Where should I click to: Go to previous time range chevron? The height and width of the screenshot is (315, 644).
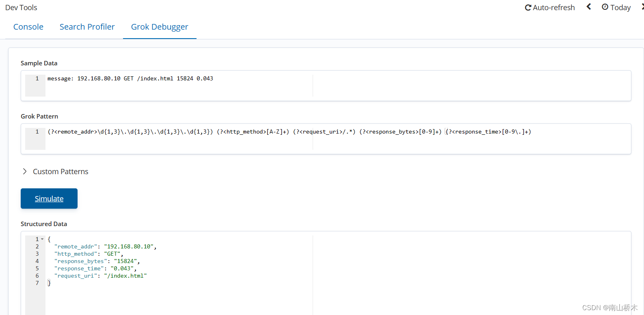pyautogui.click(x=589, y=7)
